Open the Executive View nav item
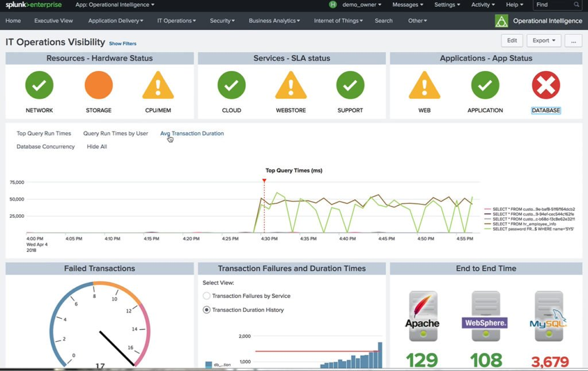The height and width of the screenshot is (371, 588). click(x=53, y=21)
